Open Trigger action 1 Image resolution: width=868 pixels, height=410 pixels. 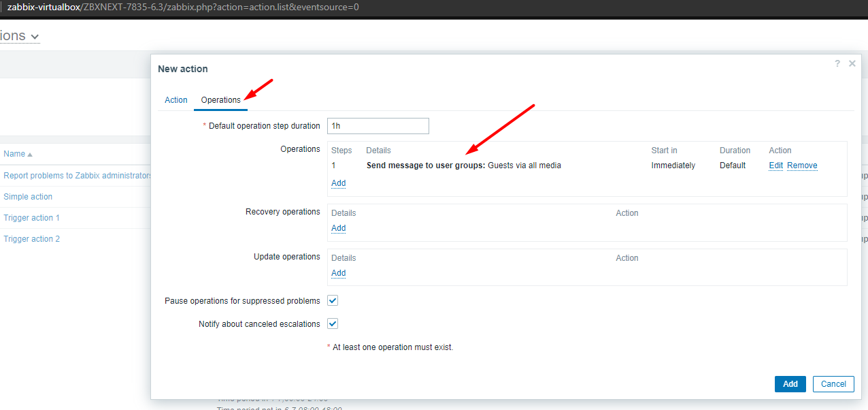click(x=32, y=218)
